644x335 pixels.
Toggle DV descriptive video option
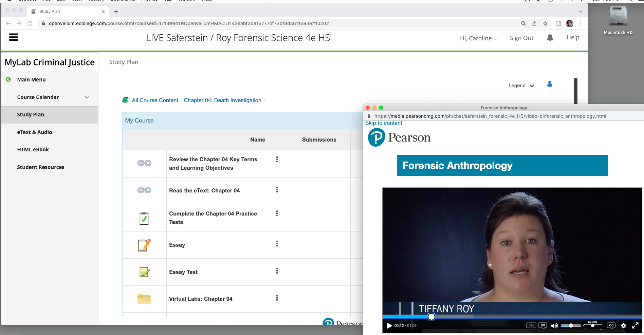(x=542, y=325)
